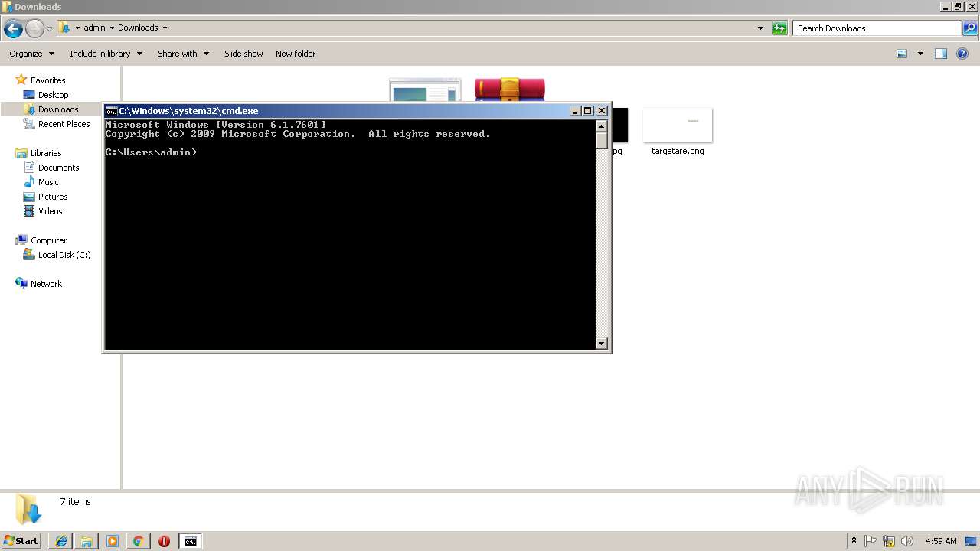Start a Slide show
Screen dimensions: 980x551
tap(243, 54)
